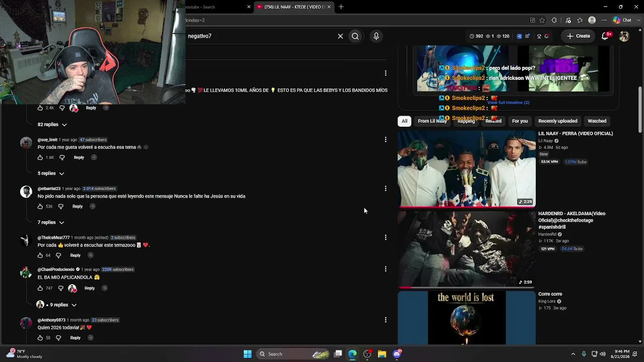Image resolution: width=644 pixels, height=362 pixels.
Task: Like the @TheIceMeat777 comment
Action: pos(40,255)
